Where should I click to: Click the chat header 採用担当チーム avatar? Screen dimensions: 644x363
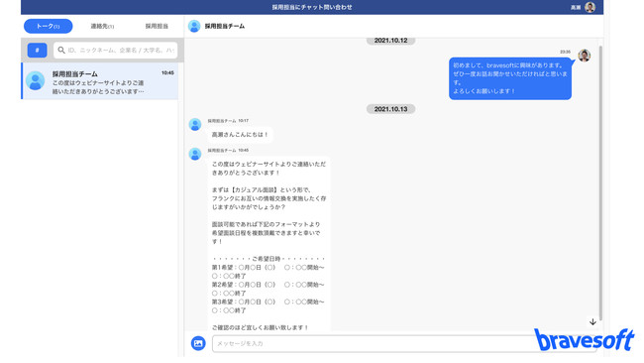click(x=194, y=26)
